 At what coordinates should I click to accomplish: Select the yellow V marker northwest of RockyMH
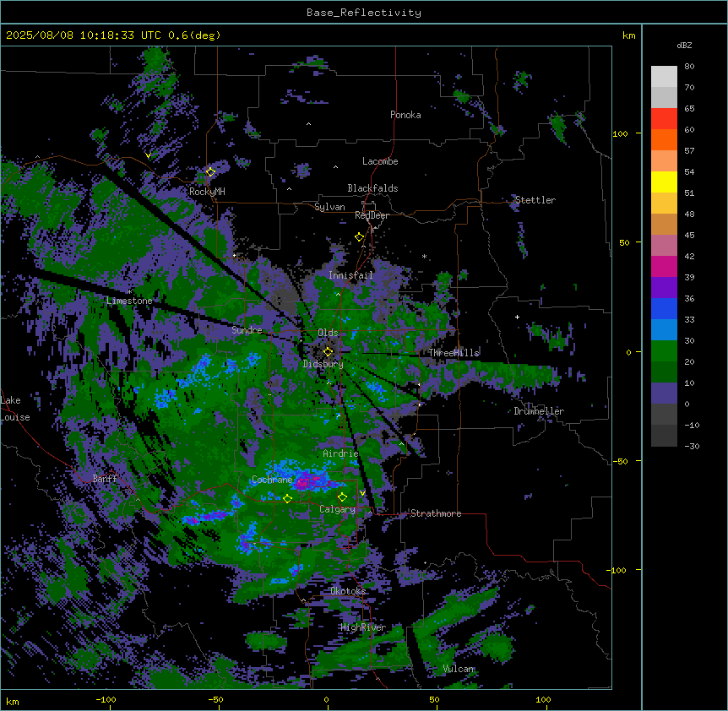coord(148,155)
